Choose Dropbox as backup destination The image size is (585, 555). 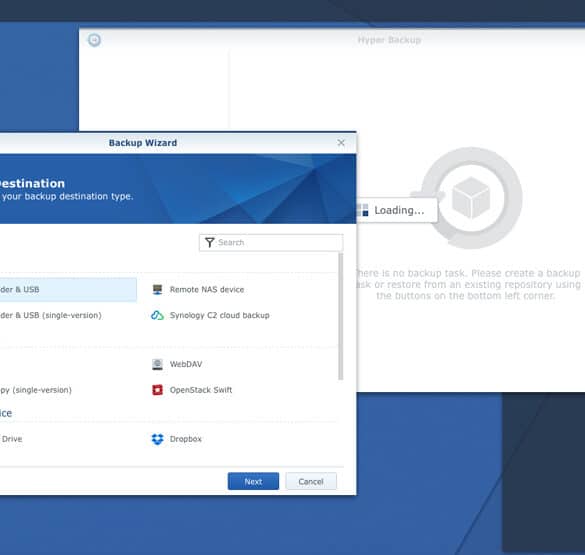(185, 439)
